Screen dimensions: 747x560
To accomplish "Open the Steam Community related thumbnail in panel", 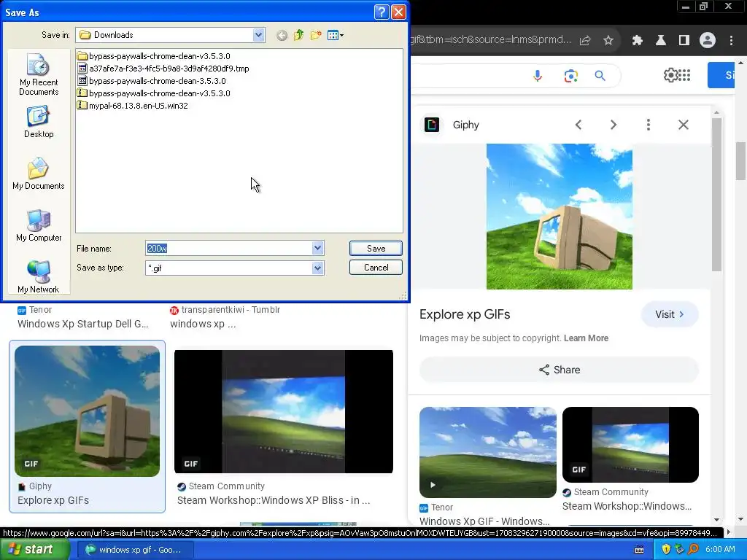I will pyautogui.click(x=630, y=444).
